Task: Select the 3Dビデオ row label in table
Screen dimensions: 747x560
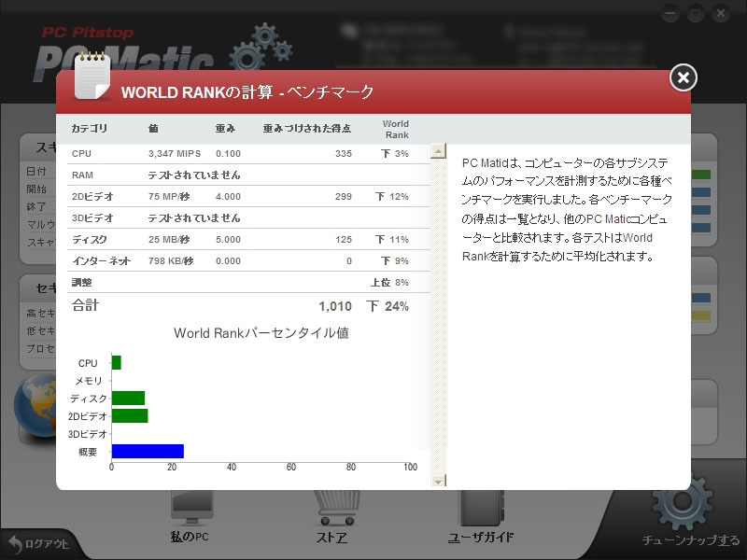Action: pyautogui.click(x=92, y=218)
